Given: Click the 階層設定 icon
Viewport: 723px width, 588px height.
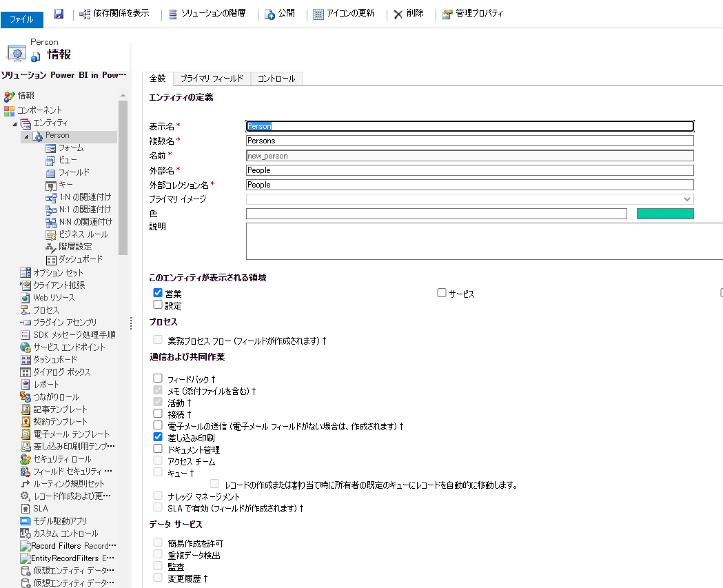Looking at the screenshot, I should pos(51,247).
